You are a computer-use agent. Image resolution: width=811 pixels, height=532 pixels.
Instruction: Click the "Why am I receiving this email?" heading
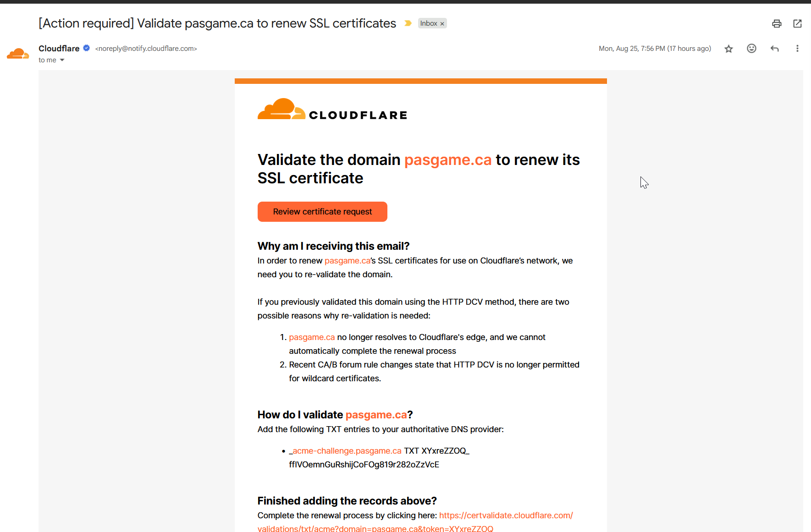coord(333,246)
